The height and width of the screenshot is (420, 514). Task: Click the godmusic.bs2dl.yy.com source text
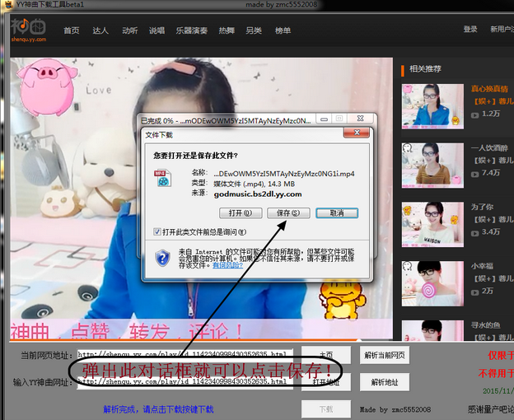(x=258, y=194)
